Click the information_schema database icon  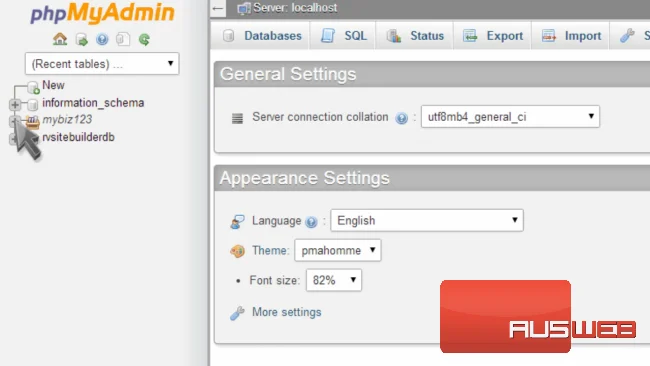click(33, 104)
